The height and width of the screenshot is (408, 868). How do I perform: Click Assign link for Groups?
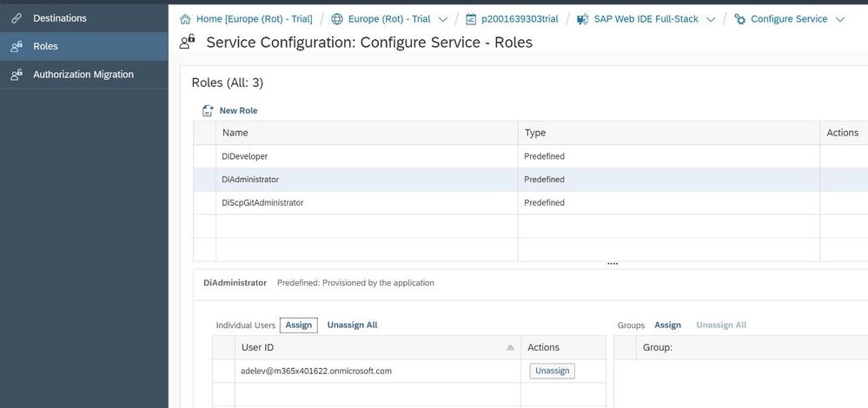667,326
